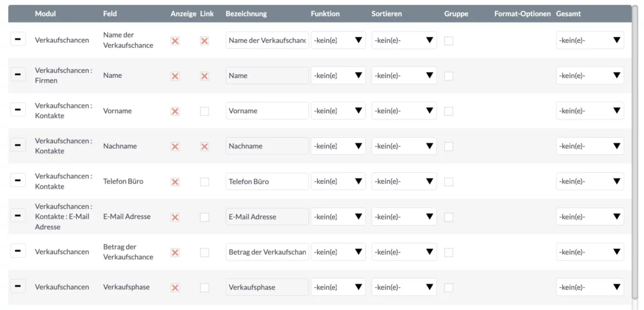
Task: Remove the Nachname field row
Action: point(18,145)
